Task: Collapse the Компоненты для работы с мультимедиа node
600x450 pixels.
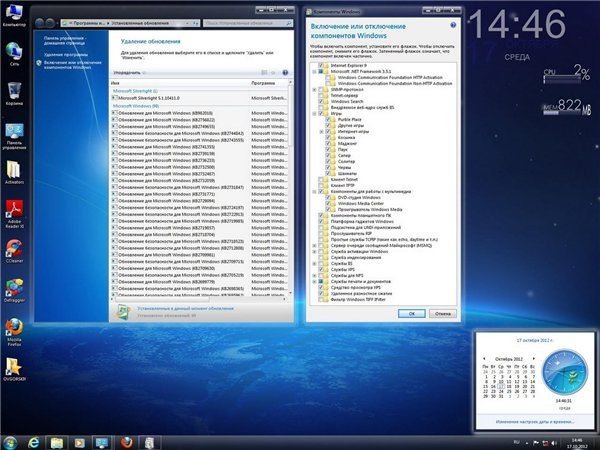Action: tap(314, 191)
